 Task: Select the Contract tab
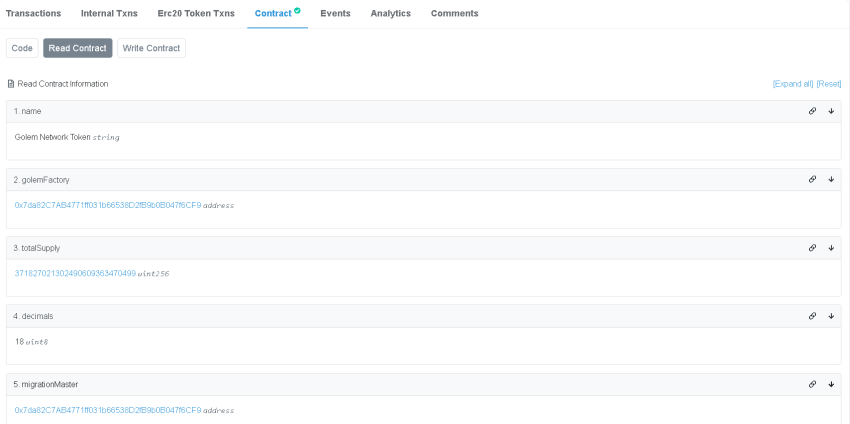tap(278, 14)
